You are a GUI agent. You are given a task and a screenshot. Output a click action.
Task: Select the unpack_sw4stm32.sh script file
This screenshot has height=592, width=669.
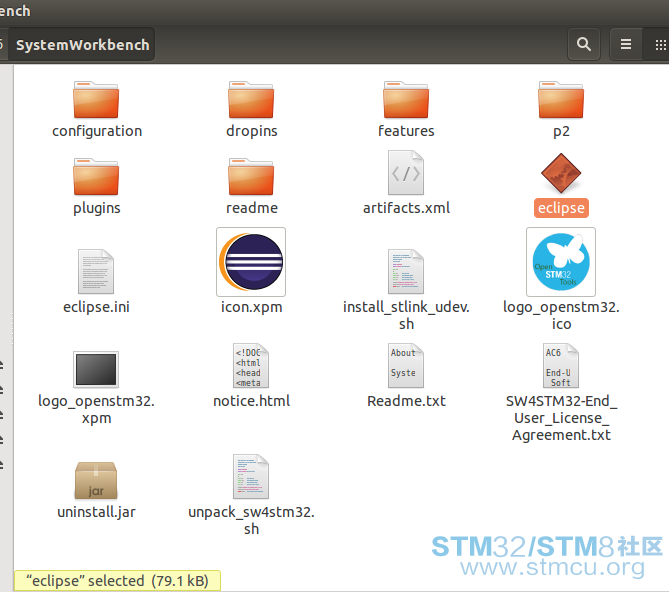click(251, 477)
